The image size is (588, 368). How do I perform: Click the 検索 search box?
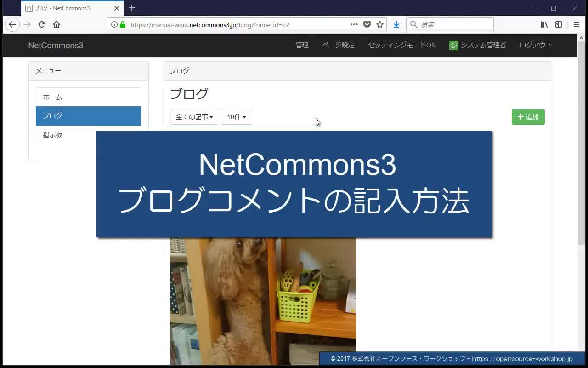pyautogui.click(x=450, y=24)
